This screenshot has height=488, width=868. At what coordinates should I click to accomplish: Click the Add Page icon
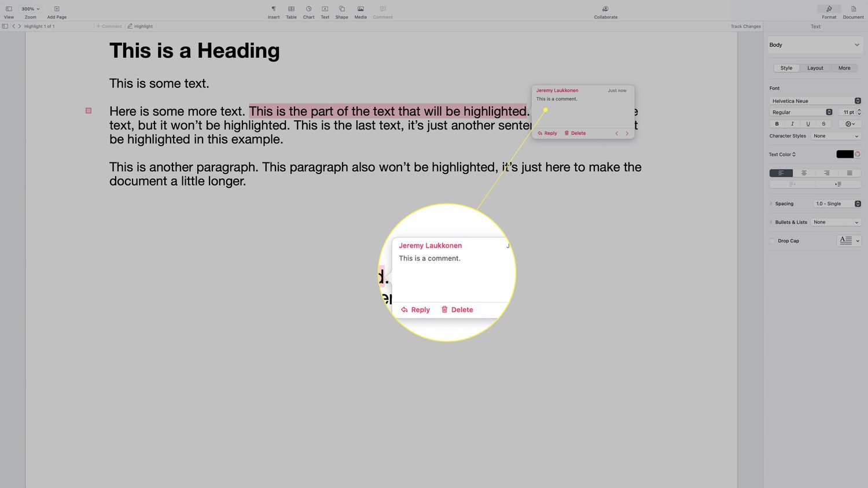[57, 12]
